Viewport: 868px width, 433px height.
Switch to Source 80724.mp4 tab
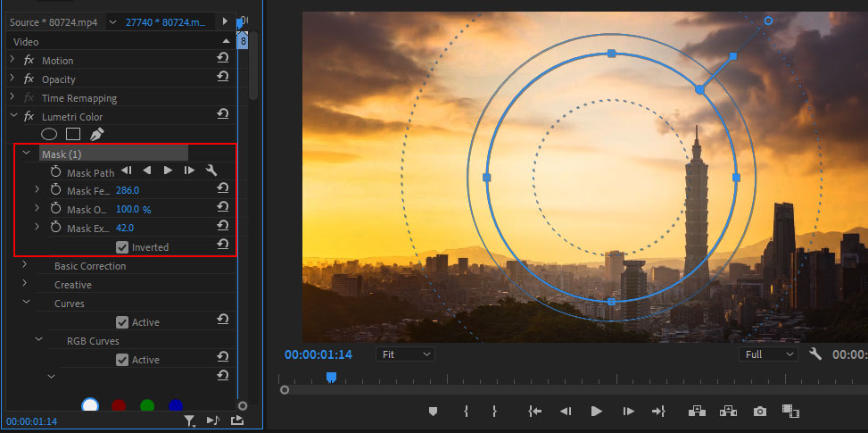click(54, 22)
